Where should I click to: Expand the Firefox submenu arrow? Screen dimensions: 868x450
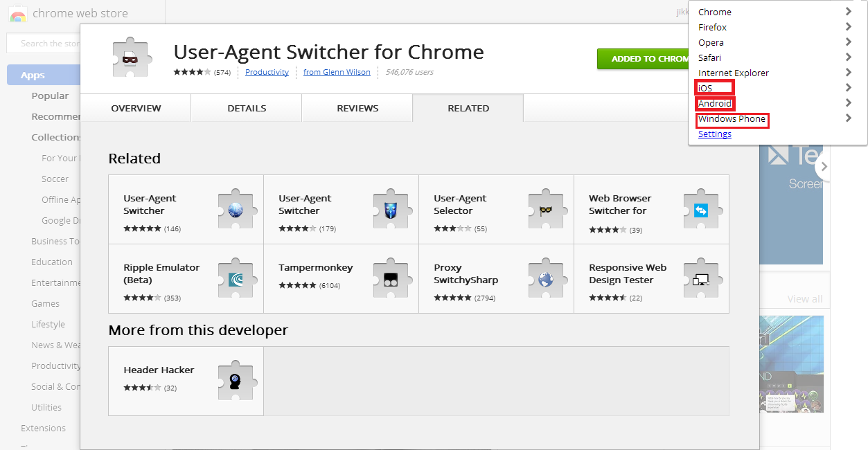coord(849,27)
